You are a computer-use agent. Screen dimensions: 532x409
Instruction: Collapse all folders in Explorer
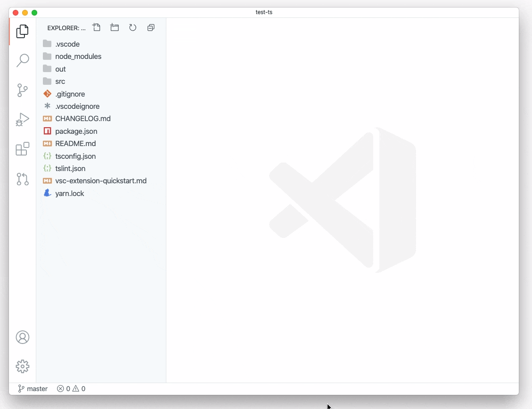coord(151,28)
